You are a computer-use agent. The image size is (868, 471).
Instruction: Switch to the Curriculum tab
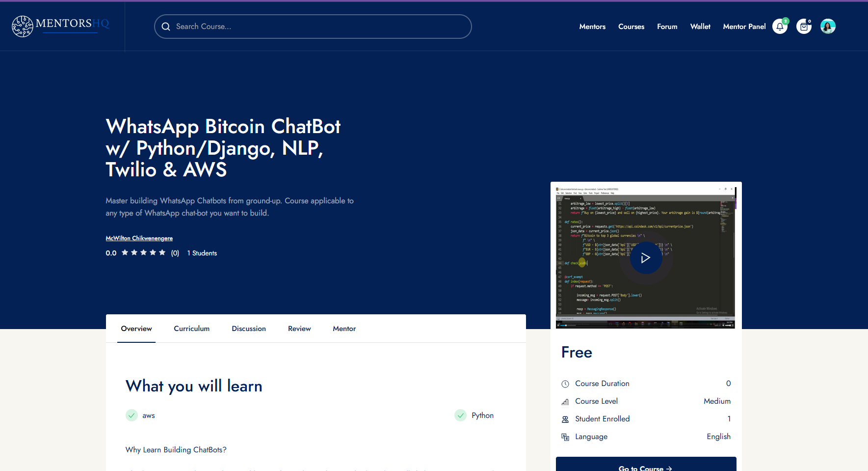coord(191,329)
